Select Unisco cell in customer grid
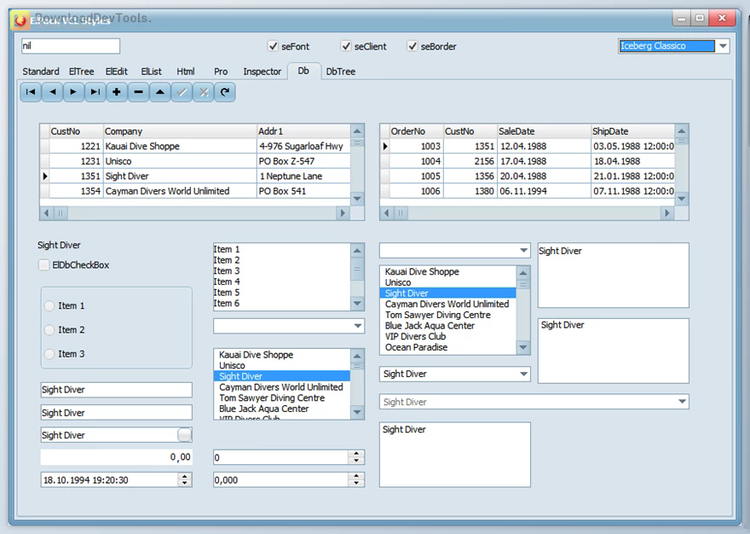Viewport: 750px width, 534px height. coord(180,161)
